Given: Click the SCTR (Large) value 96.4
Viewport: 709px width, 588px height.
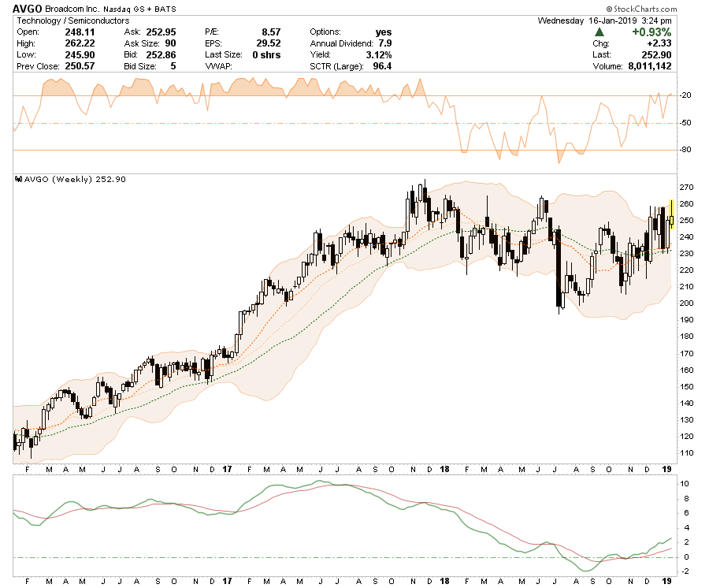Looking at the screenshot, I should (383, 66).
